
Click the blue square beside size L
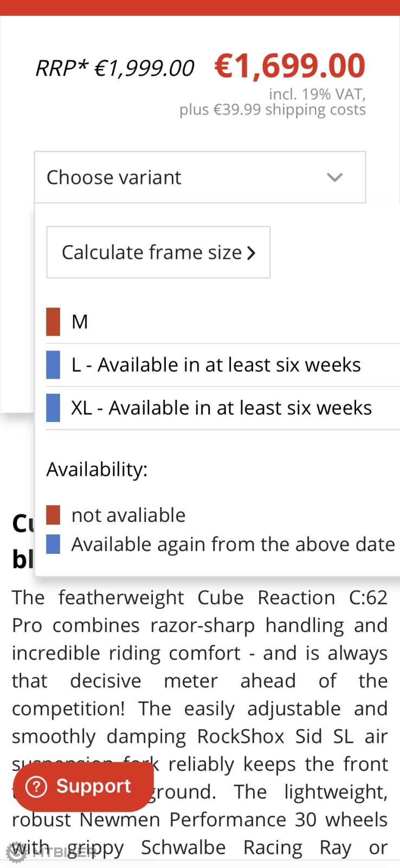pos(53,365)
